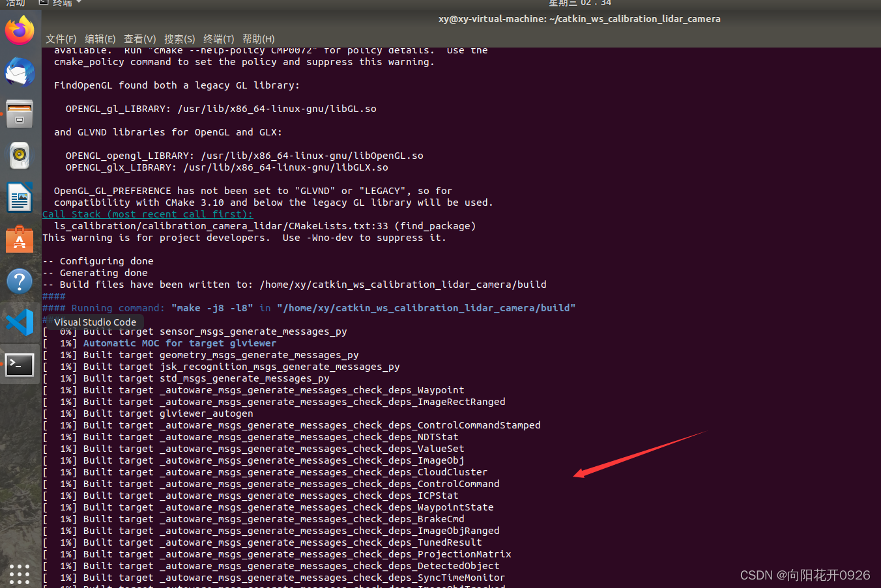881x588 pixels.
Task: Expand the 终端 dropdown in the top bar
Action: [59, 3]
